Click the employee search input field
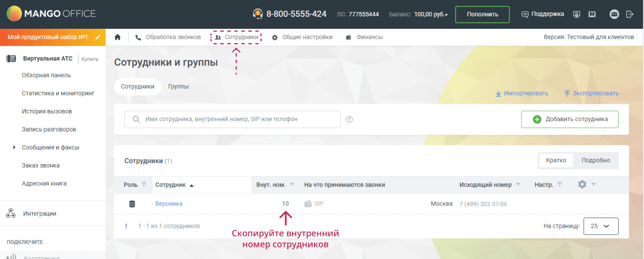 [x=232, y=119]
